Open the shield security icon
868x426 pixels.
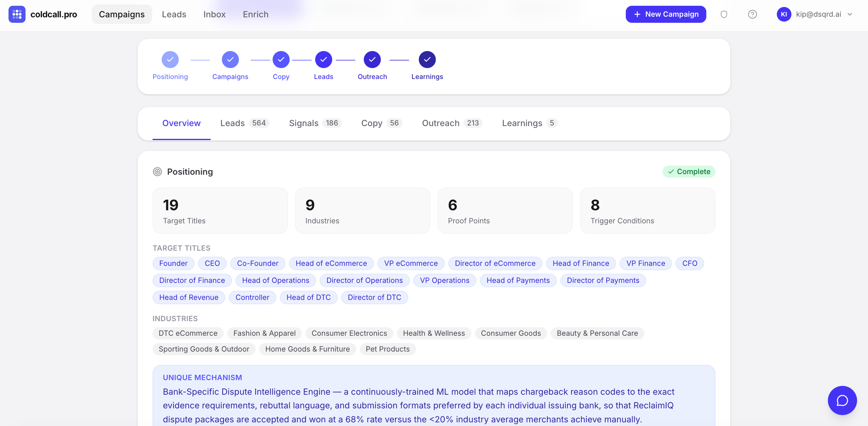(723, 14)
